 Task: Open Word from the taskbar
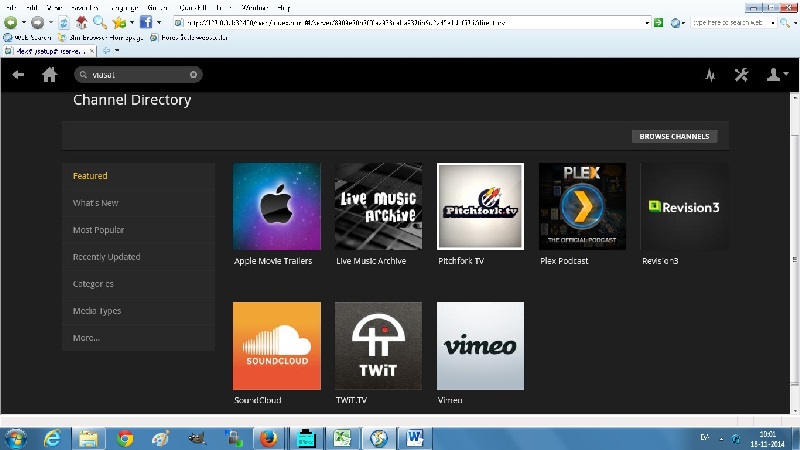[x=414, y=438]
